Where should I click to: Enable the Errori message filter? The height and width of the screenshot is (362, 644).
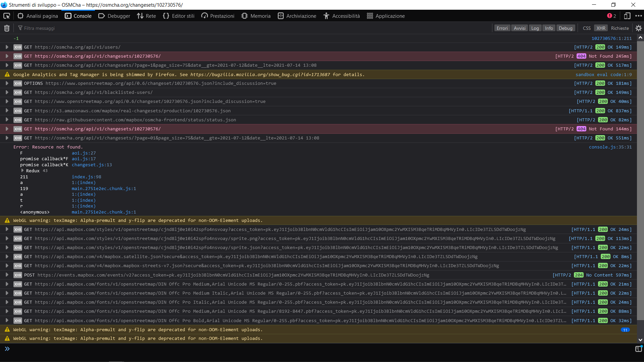[x=502, y=28]
